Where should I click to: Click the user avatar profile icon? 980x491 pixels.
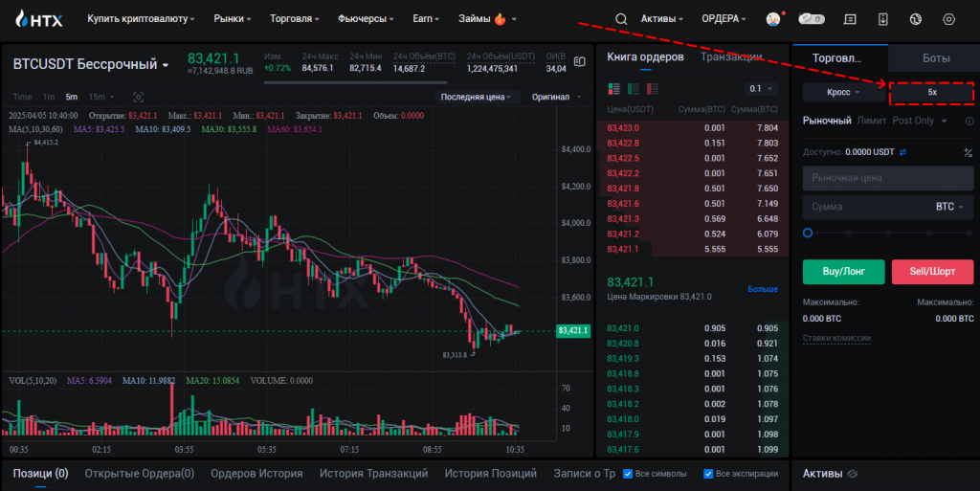coord(773,19)
